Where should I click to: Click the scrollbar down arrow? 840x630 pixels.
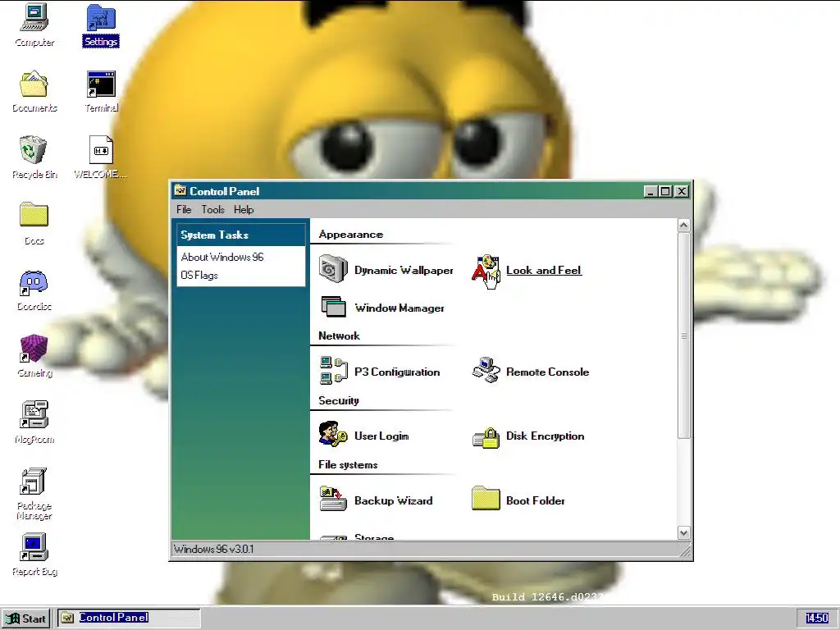tap(683, 532)
